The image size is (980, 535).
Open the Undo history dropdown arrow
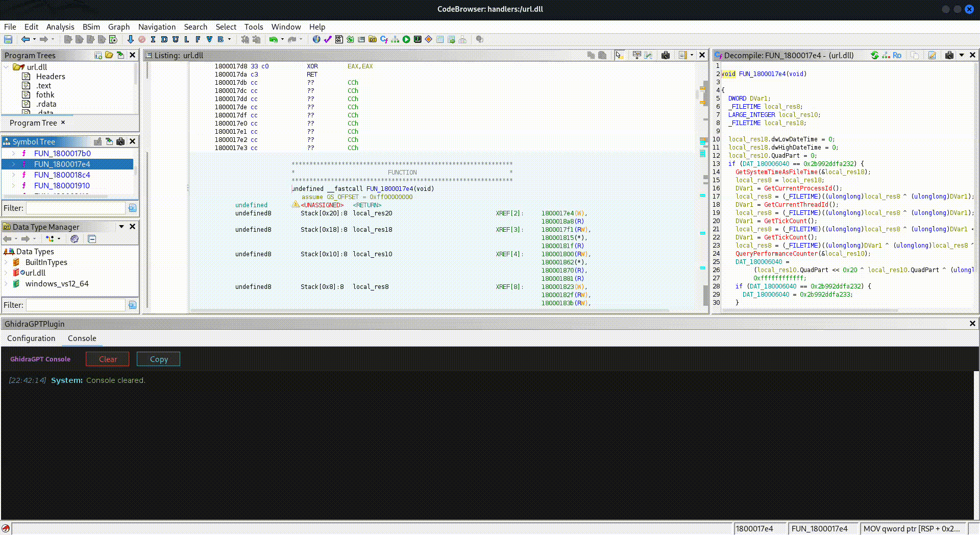coord(282,39)
